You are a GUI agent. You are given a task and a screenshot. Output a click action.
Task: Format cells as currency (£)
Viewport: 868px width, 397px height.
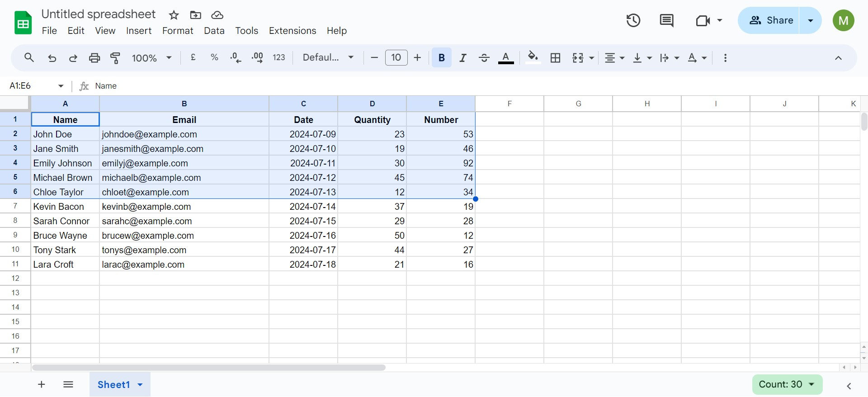pyautogui.click(x=193, y=57)
